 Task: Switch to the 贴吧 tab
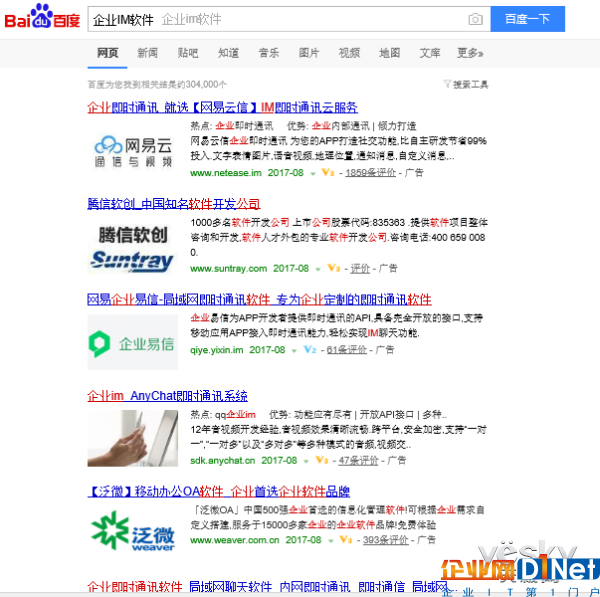(188, 53)
